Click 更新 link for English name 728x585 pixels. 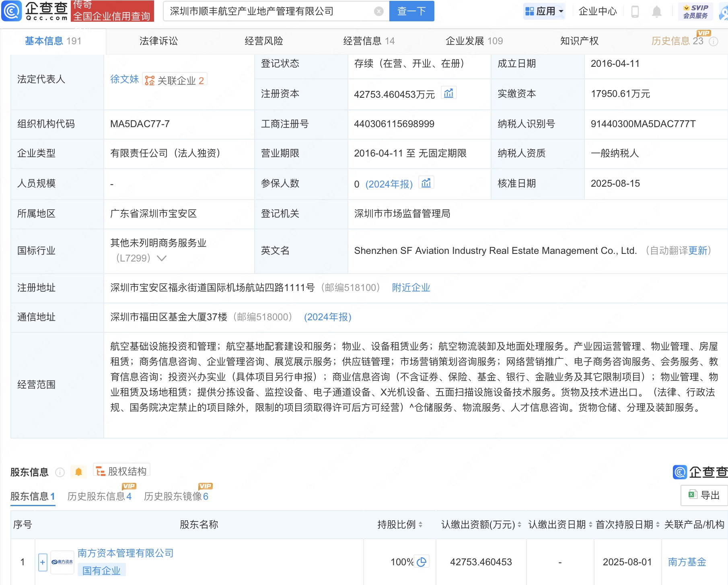coord(698,251)
